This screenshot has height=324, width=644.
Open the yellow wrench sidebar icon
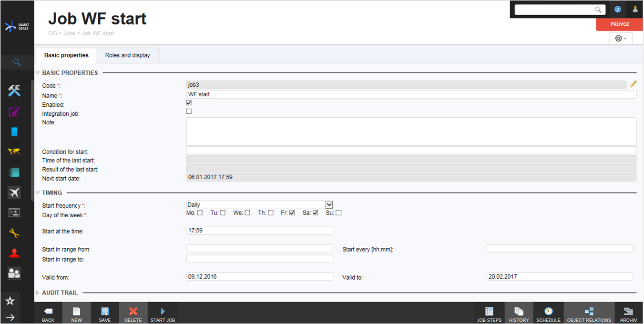[x=14, y=233]
